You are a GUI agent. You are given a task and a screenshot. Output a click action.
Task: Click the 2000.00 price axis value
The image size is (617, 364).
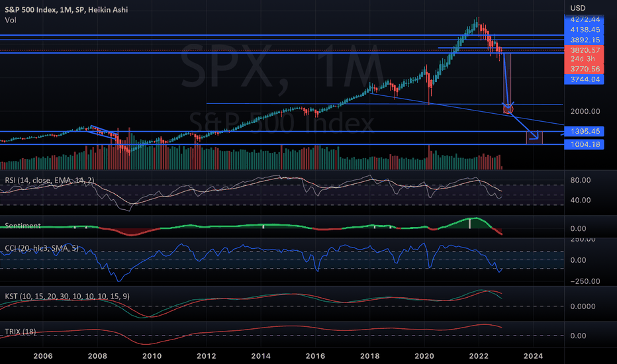(585, 111)
